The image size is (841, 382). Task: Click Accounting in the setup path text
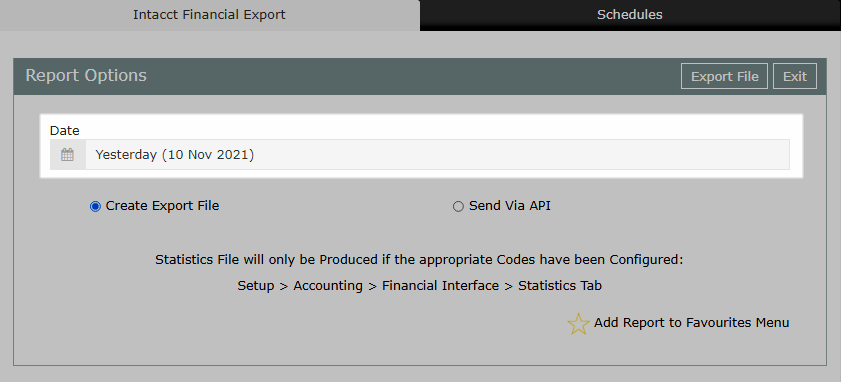click(x=328, y=286)
